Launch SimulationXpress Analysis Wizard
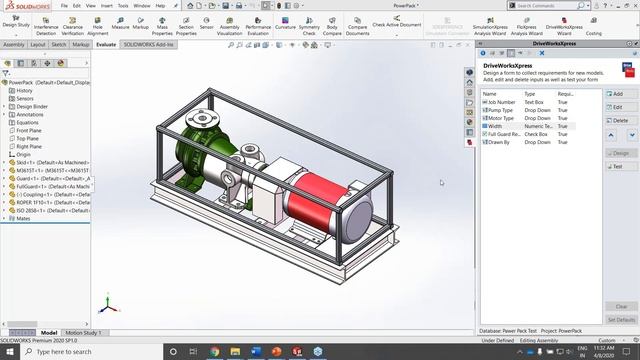Viewport: 640px width, 360px height. click(490, 26)
